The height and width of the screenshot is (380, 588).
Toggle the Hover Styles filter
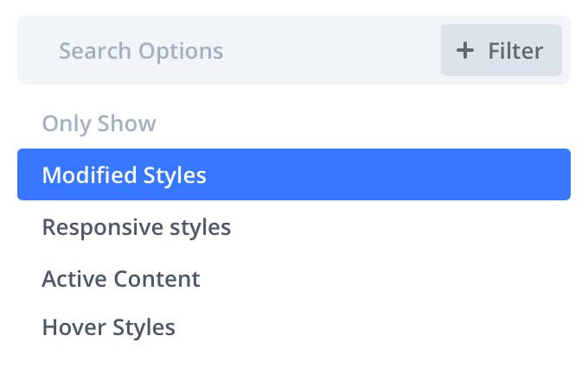point(109,327)
